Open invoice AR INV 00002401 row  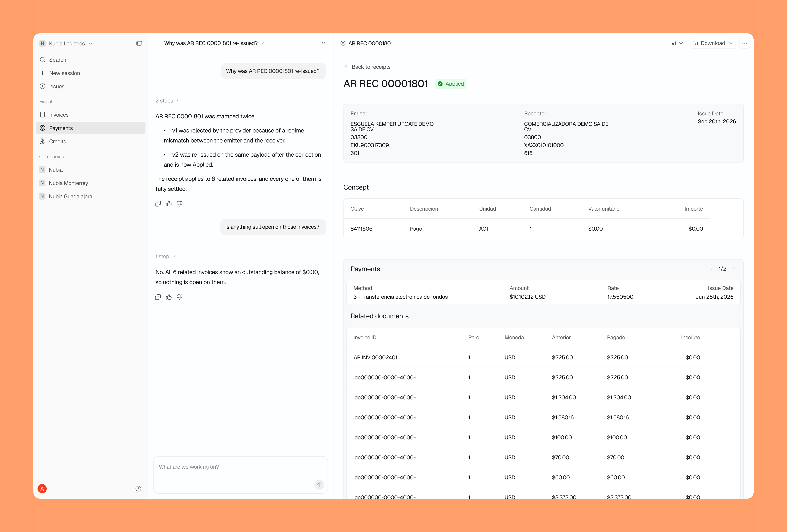coord(527,357)
